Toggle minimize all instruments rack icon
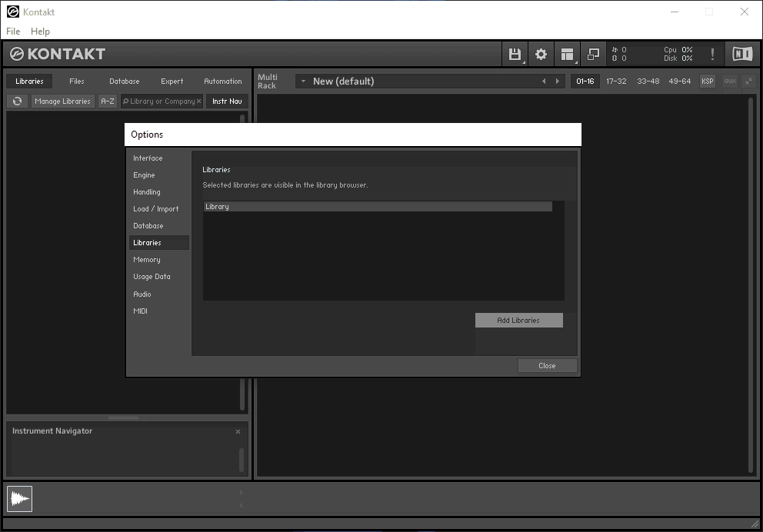This screenshot has width=763, height=532. tap(748, 81)
